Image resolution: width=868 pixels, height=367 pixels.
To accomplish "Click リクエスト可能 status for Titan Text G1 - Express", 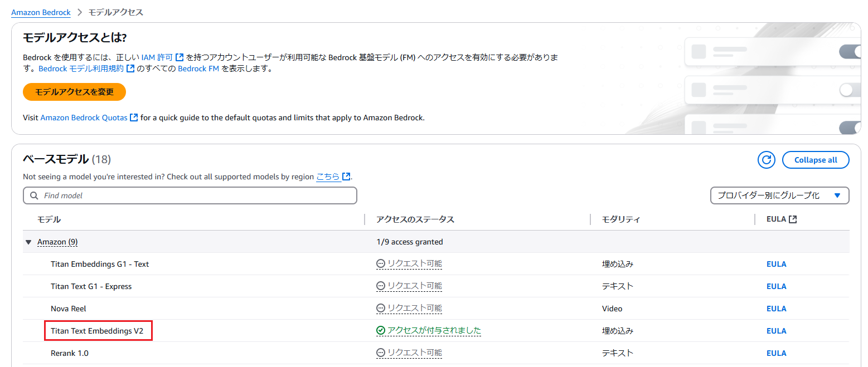I will tap(415, 286).
